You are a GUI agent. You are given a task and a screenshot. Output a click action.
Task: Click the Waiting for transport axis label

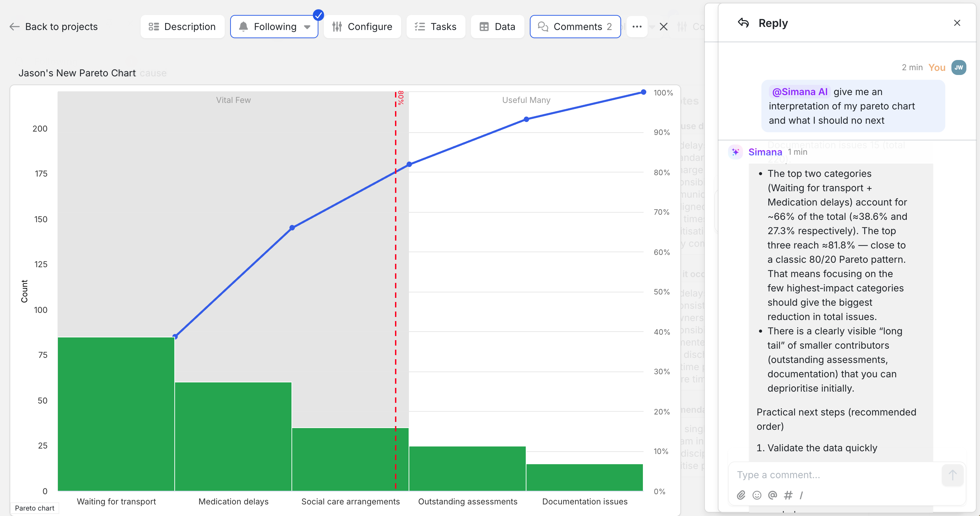pyautogui.click(x=116, y=502)
